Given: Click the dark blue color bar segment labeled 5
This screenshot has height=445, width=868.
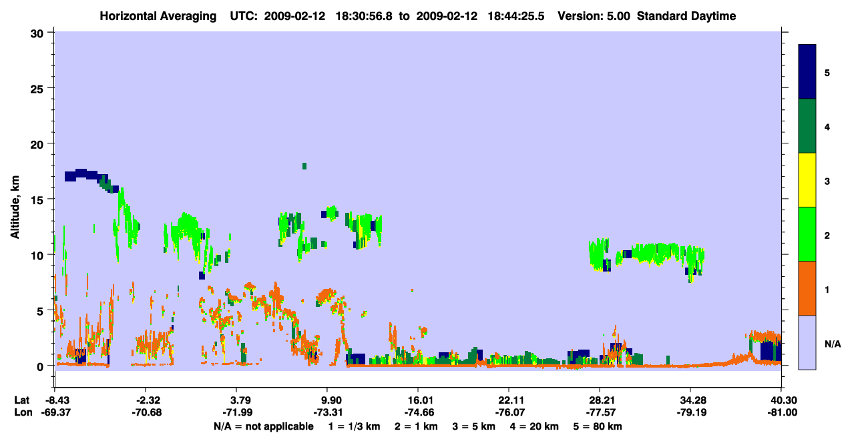Looking at the screenshot, I should [x=807, y=71].
